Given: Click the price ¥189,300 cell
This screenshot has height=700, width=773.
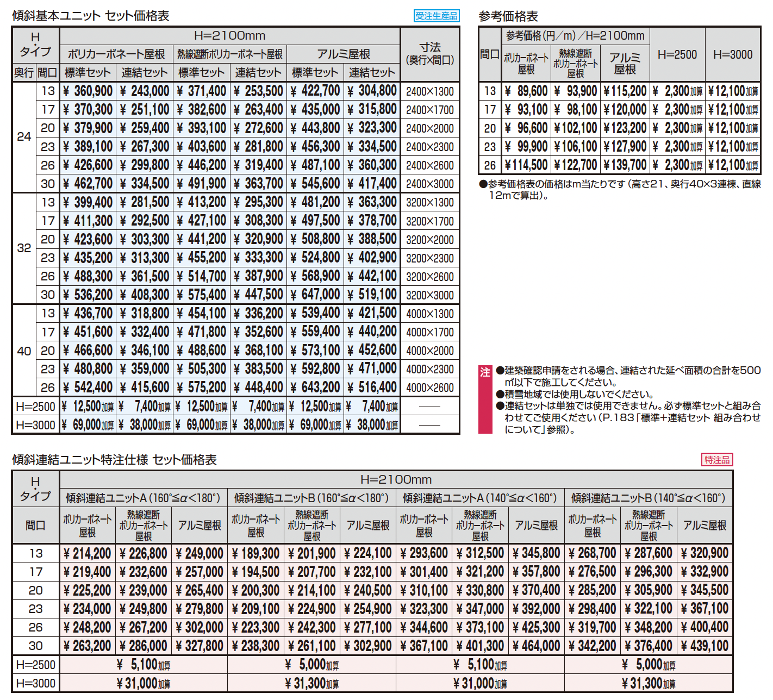Looking at the screenshot, I should click(x=255, y=553).
